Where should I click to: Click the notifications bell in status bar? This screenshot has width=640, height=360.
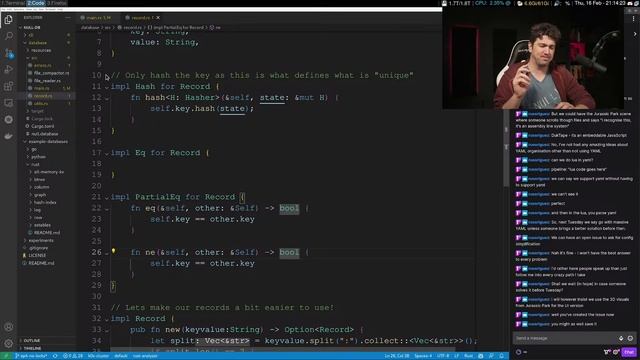click(502, 356)
